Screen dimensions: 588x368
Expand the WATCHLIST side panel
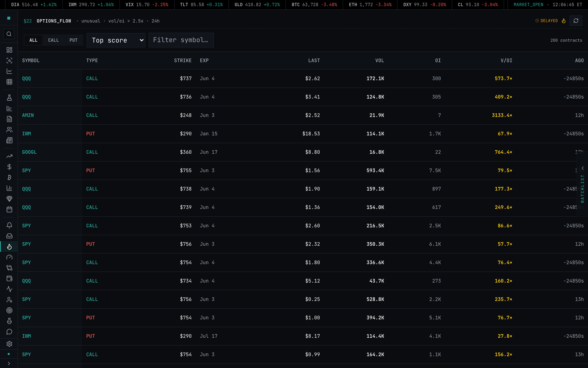click(582, 184)
